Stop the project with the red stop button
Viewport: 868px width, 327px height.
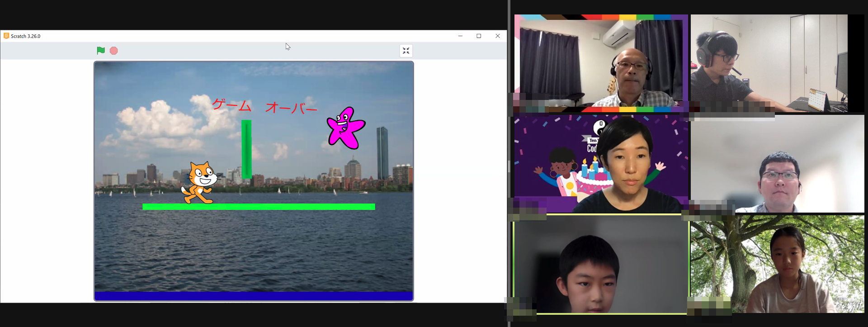(114, 51)
